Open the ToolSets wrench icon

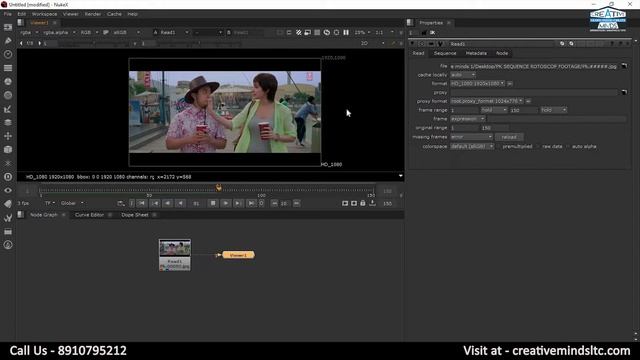[8, 218]
